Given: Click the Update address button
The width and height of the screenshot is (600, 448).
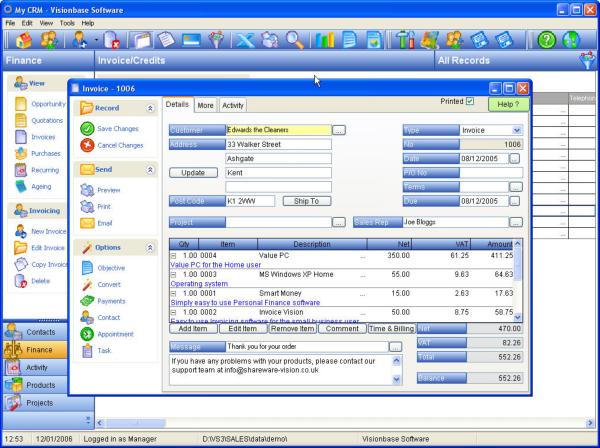Looking at the screenshot, I should tap(193, 173).
